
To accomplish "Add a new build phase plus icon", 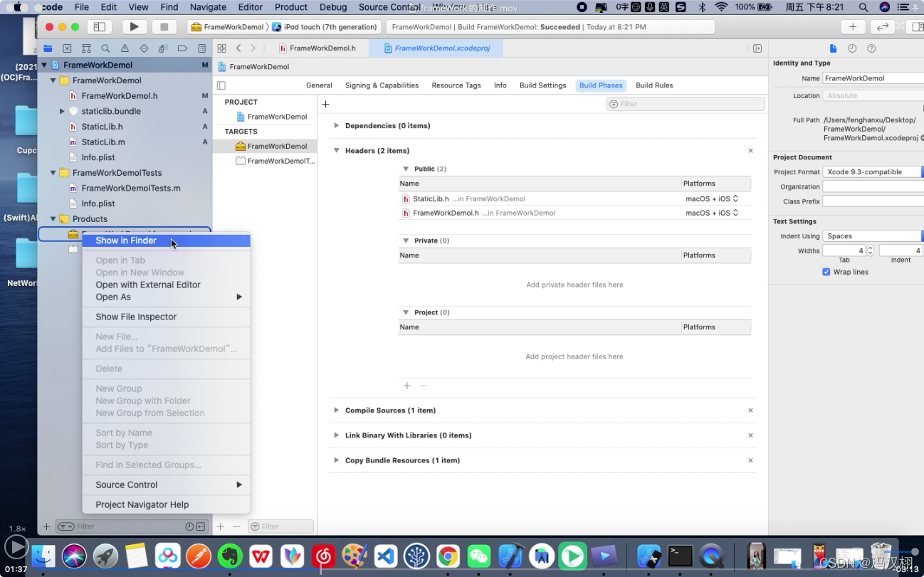I will tap(325, 104).
